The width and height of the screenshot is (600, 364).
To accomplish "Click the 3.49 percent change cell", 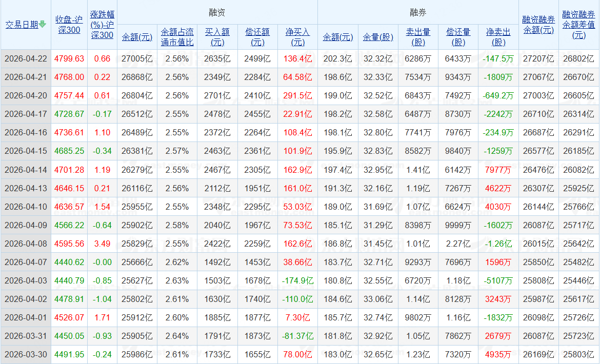I will (102, 244).
